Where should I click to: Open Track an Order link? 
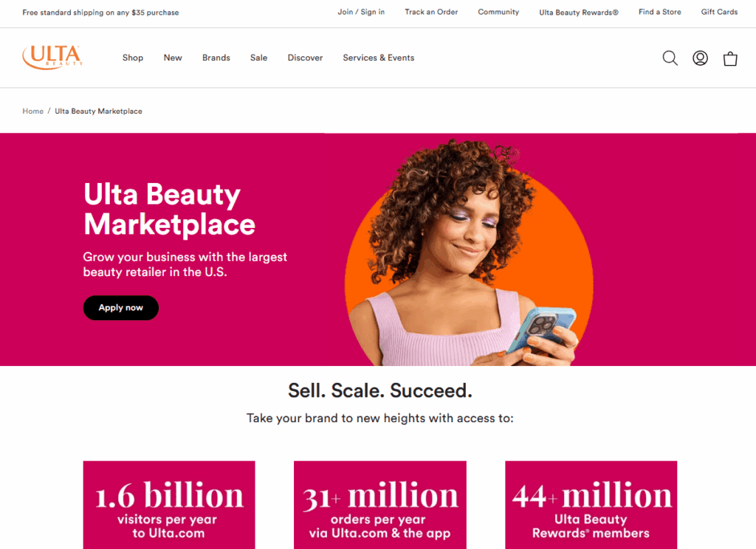pos(431,12)
